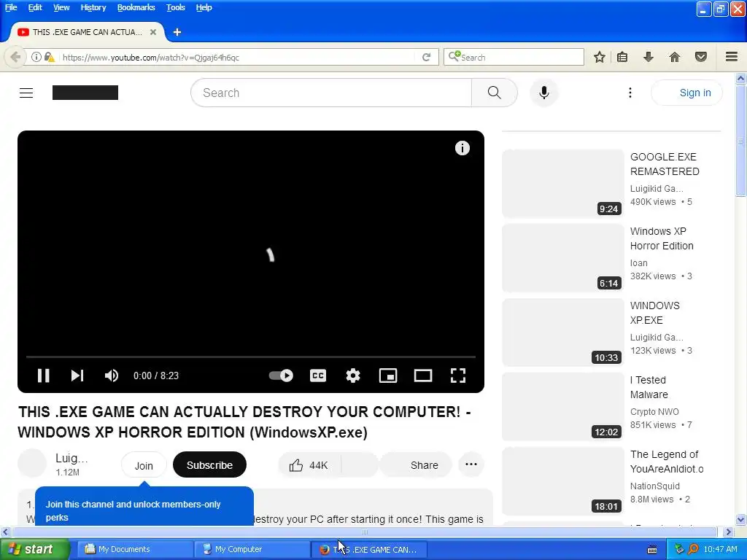Toggle closed captions CC button
Image resolution: width=747 pixels, height=560 pixels.
318,376
